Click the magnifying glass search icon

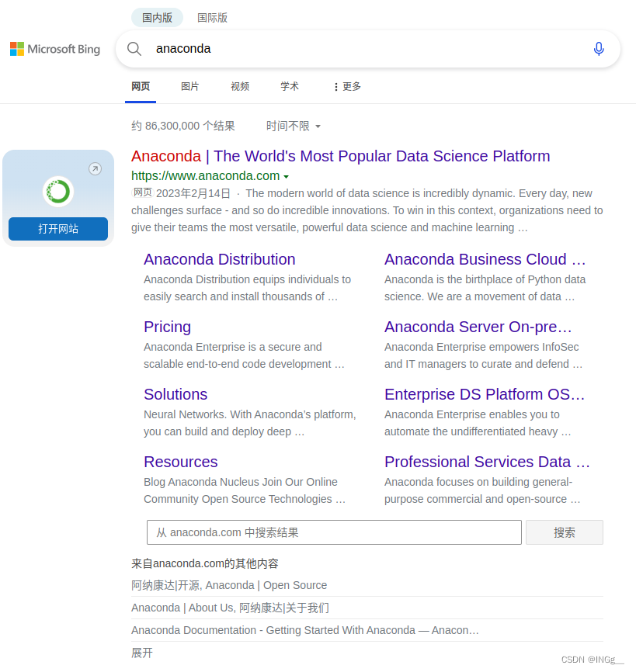[134, 49]
